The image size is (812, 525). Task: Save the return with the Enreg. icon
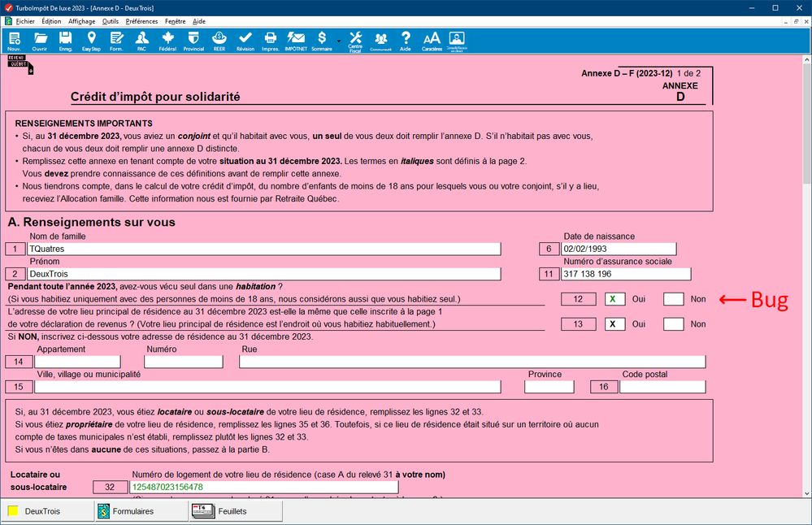[x=65, y=41]
